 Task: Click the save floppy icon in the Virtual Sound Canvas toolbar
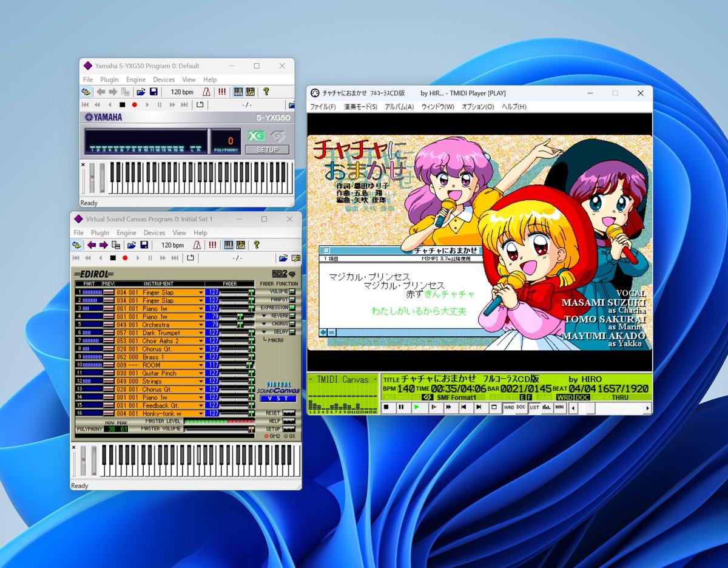[144, 245]
